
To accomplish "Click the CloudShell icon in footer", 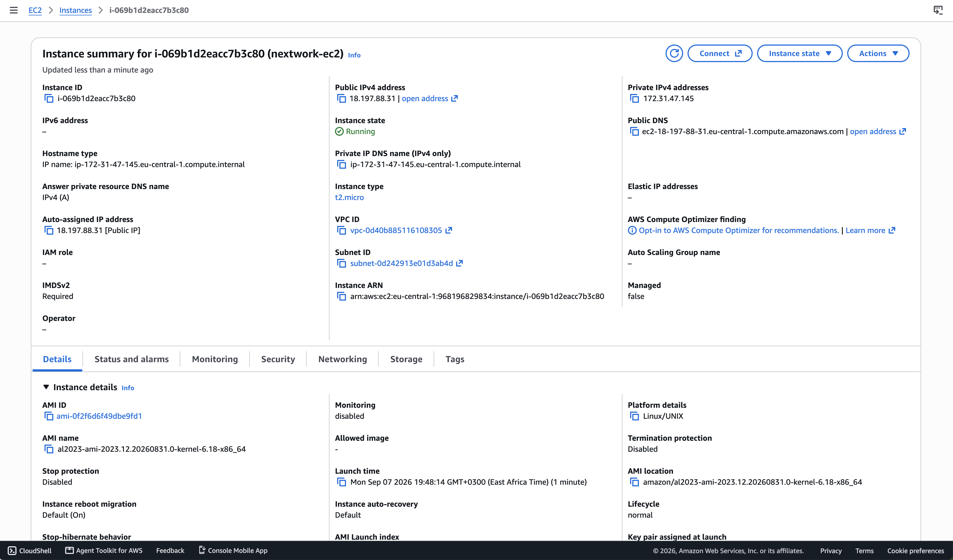I will pyautogui.click(x=12, y=551).
